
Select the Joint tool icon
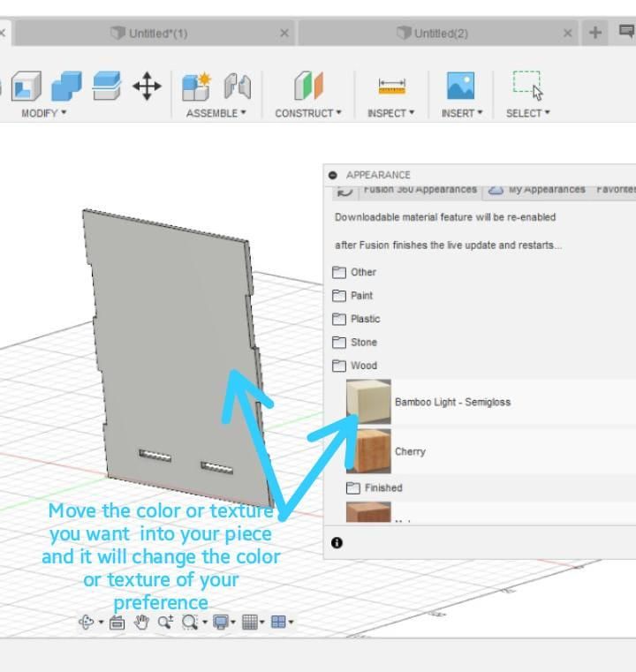[238, 87]
